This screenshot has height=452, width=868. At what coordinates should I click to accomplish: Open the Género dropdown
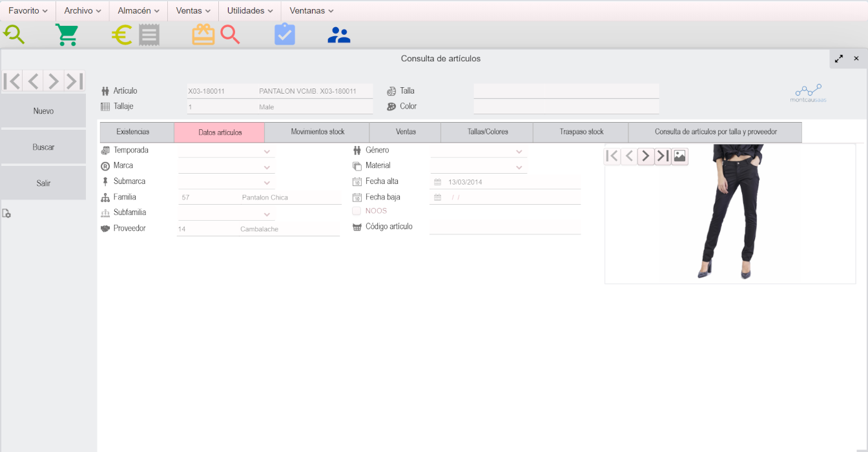[x=519, y=152]
